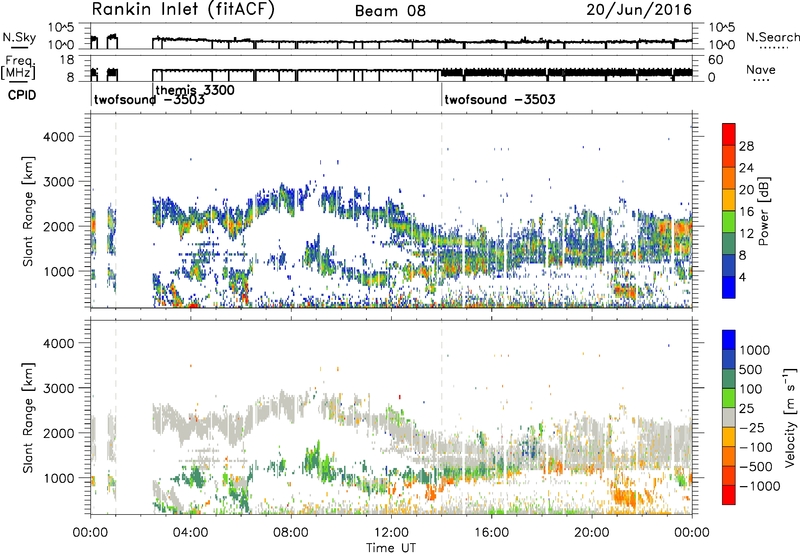Click the "3000" range tick in power panel
The width and height of the screenshot is (800, 554).
pyautogui.click(x=58, y=182)
